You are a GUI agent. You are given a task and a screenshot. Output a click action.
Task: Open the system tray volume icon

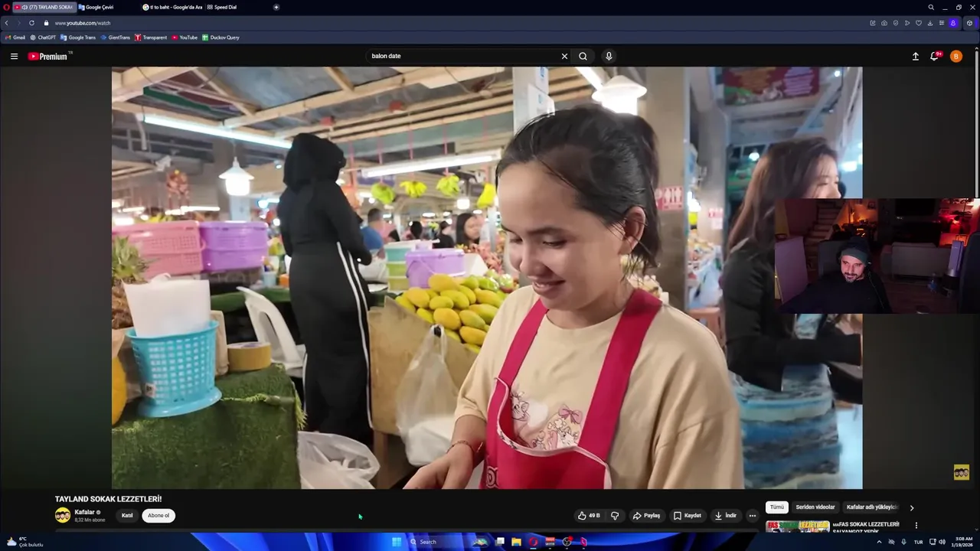(942, 542)
